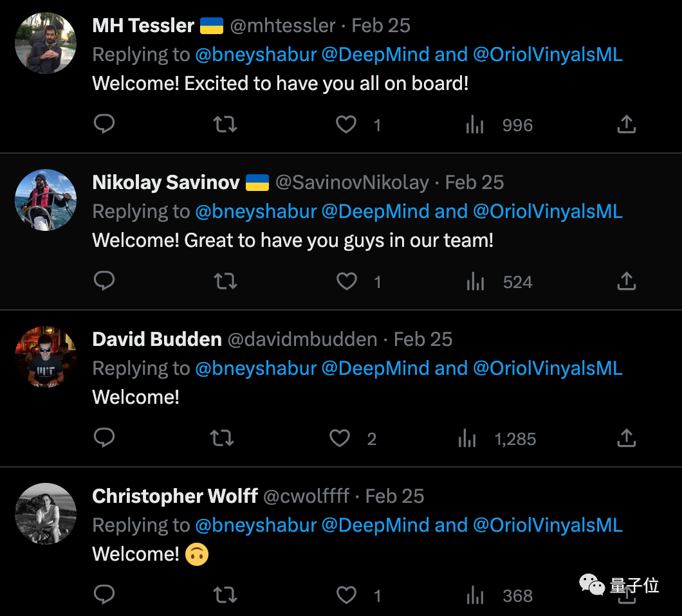View analytics for David Budden's tweet
The height and width of the screenshot is (616, 682).
(468, 439)
